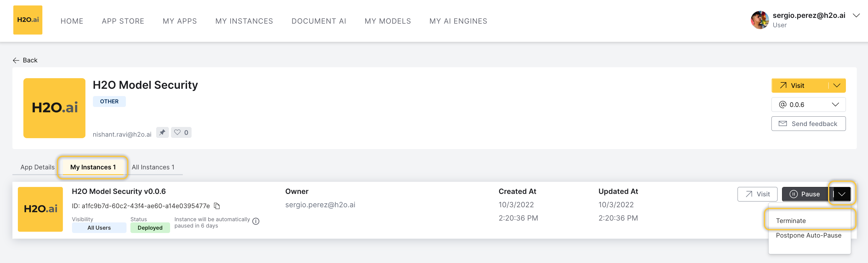Expand the yellow Visit button dropdown arrow
Image resolution: width=868 pixels, height=263 pixels.
point(837,85)
